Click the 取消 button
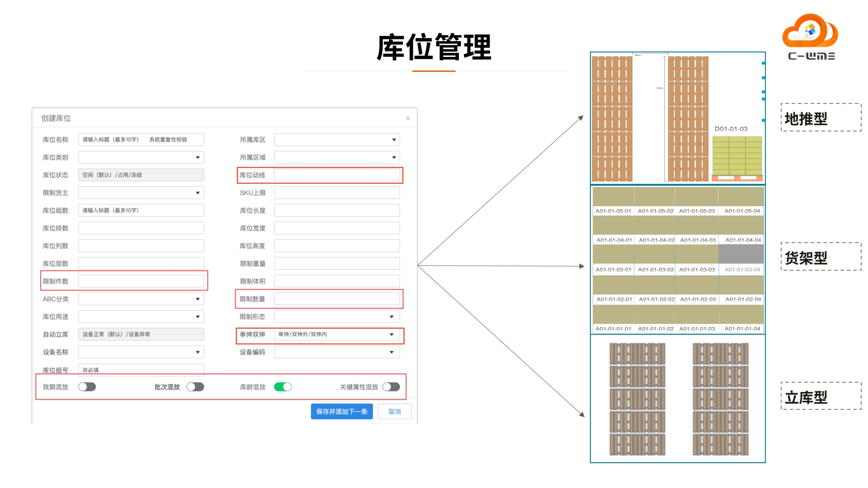The width and height of the screenshot is (868, 488). pos(395,412)
